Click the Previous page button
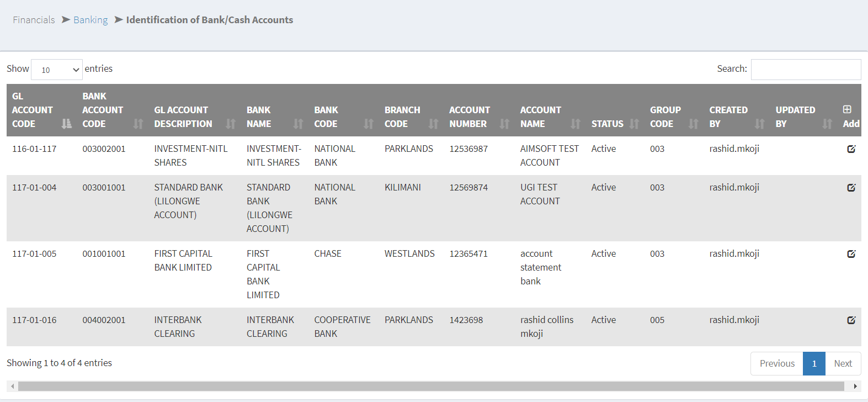This screenshot has width=868, height=402. pos(776,363)
